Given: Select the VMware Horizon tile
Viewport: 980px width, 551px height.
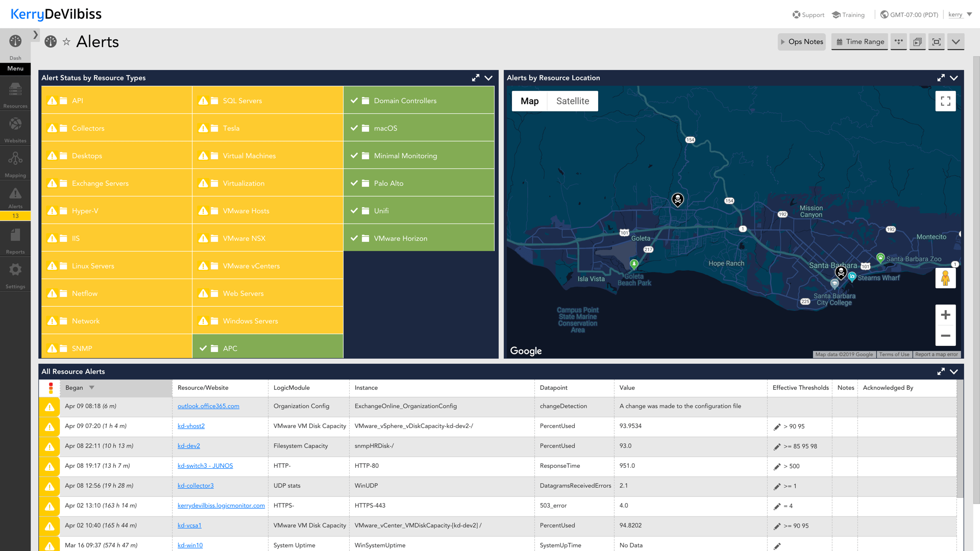Looking at the screenshot, I should tap(419, 238).
